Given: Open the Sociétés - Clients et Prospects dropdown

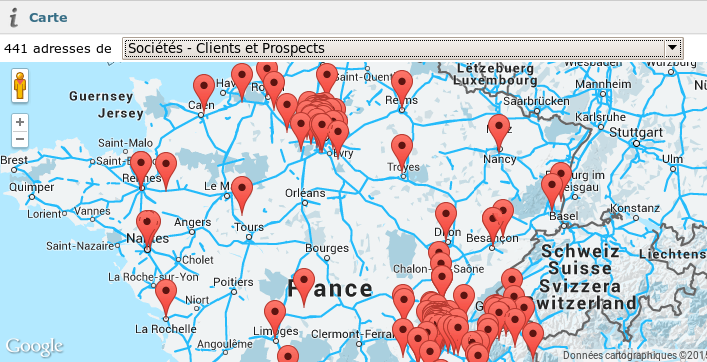Looking at the screenshot, I should click(402, 48).
